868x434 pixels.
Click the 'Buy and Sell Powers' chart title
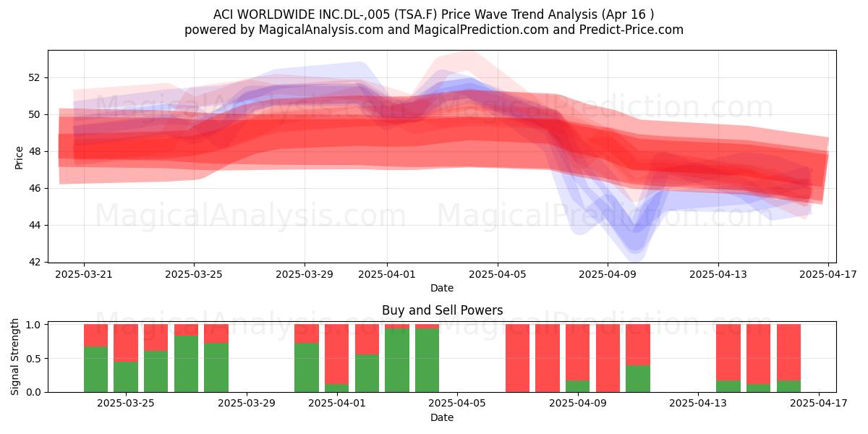pos(442,310)
